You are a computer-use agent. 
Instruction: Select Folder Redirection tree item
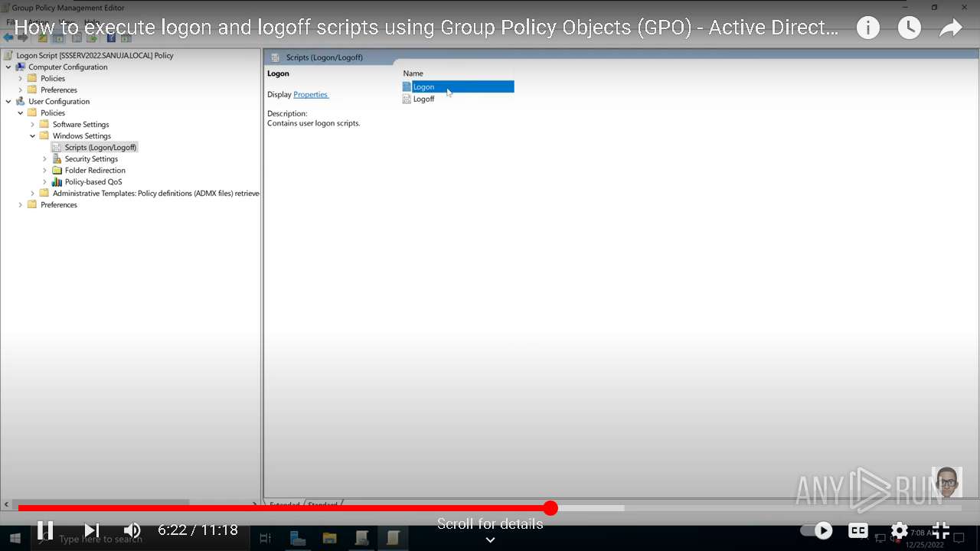(x=95, y=171)
